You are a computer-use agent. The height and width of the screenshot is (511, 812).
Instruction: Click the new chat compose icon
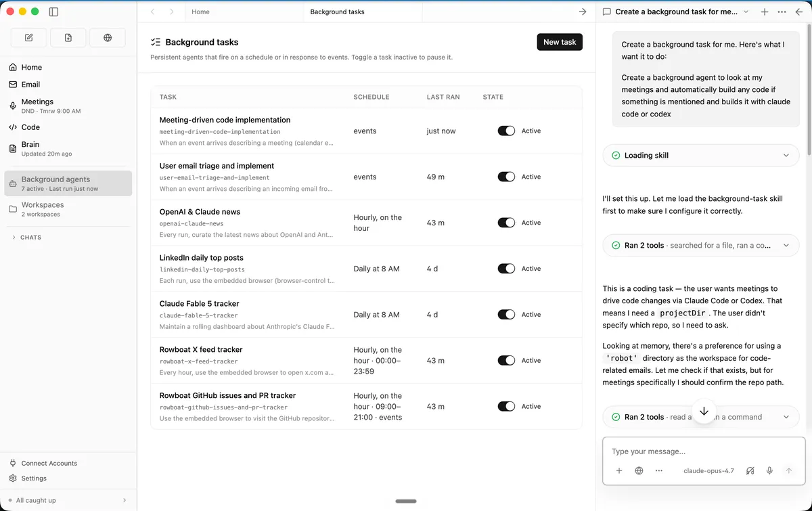pyautogui.click(x=28, y=38)
